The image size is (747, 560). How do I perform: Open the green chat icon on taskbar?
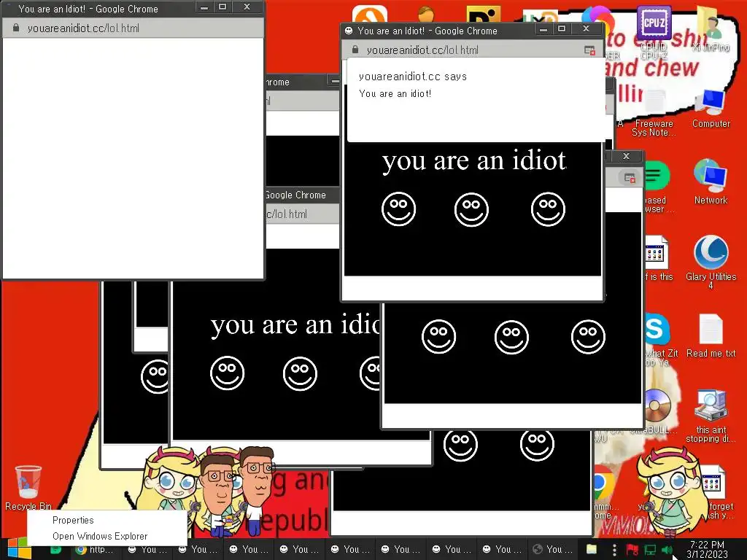click(55, 549)
